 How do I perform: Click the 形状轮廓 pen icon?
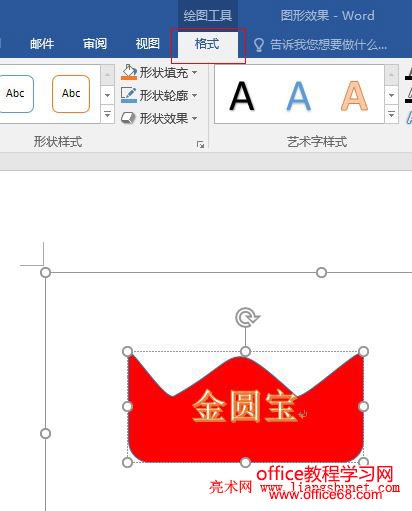pyautogui.click(x=129, y=95)
